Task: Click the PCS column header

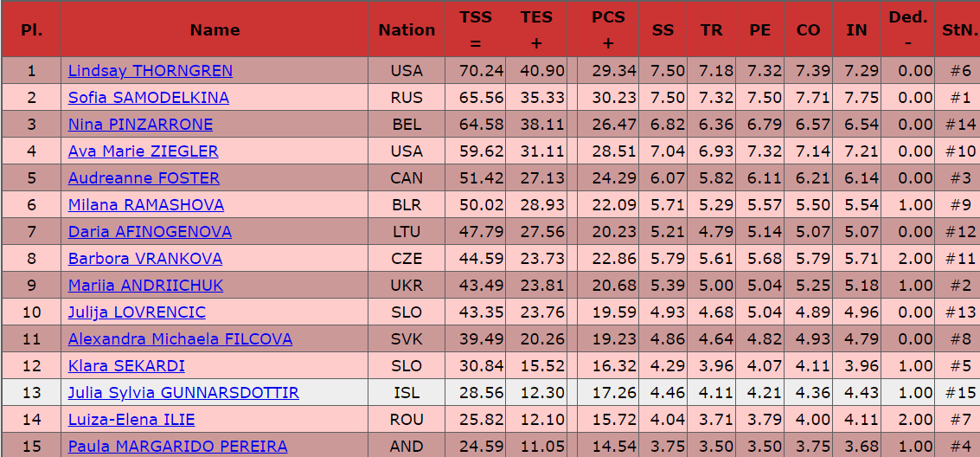Action: pos(608,29)
